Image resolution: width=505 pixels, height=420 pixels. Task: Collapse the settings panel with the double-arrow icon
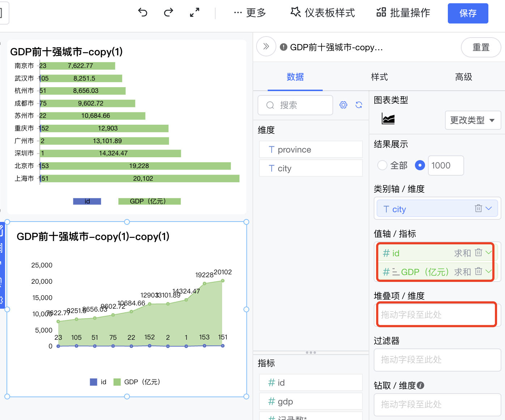pyautogui.click(x=266, y=47)
